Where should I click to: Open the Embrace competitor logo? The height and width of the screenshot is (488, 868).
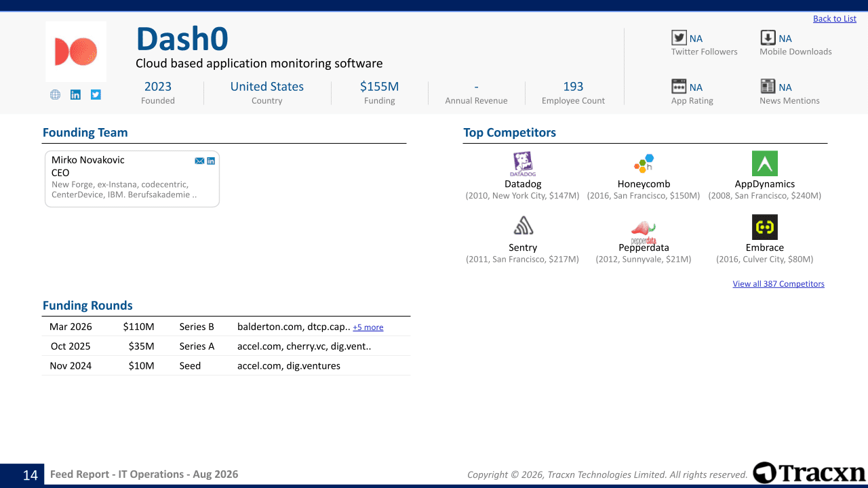pos(765,228)
